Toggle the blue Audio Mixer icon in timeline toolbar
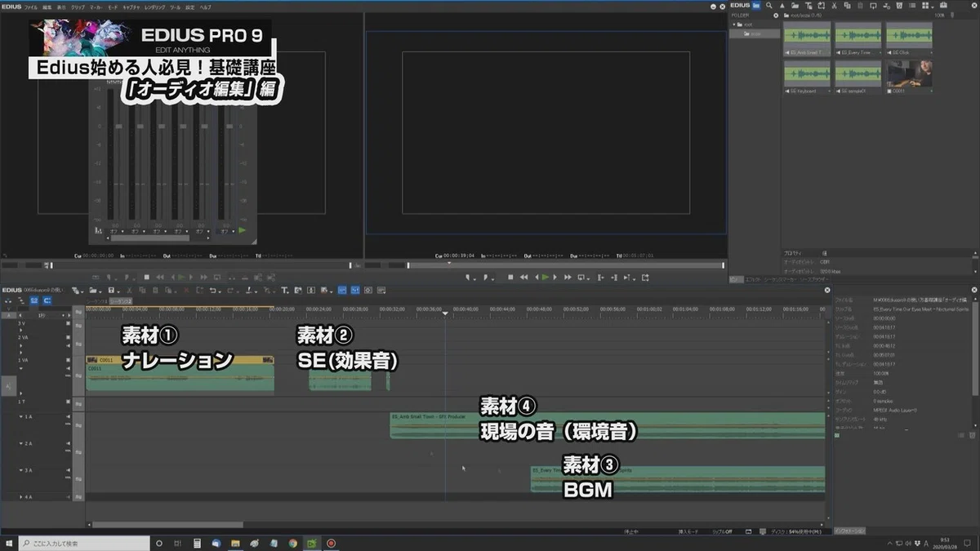The width and height of the screenshot is (980, 551). (x=342, y=290)
